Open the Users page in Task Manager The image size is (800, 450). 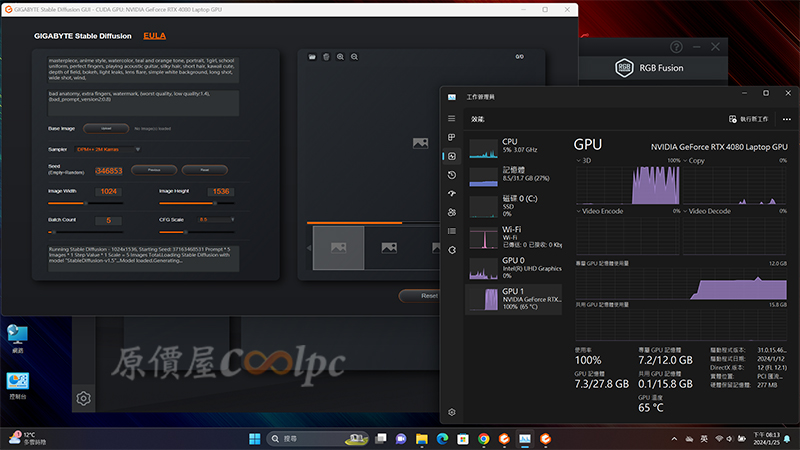click(x=452, y=212)
